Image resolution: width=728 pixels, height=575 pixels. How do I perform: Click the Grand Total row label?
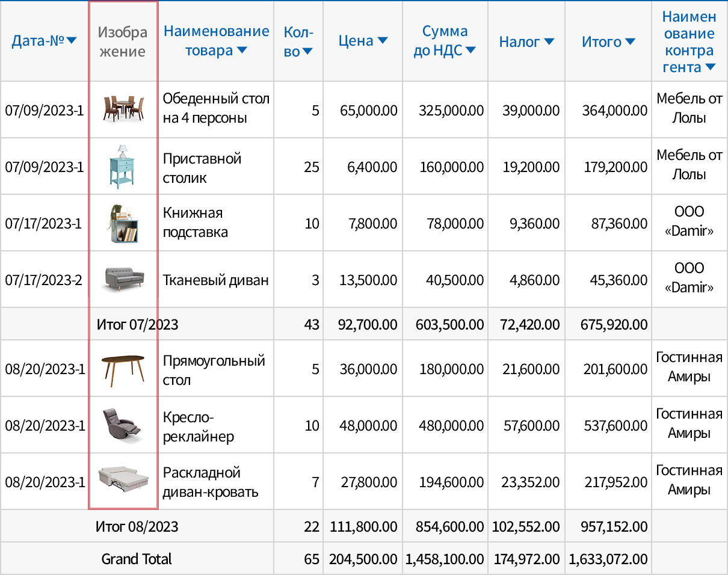(x=137, y=559)
